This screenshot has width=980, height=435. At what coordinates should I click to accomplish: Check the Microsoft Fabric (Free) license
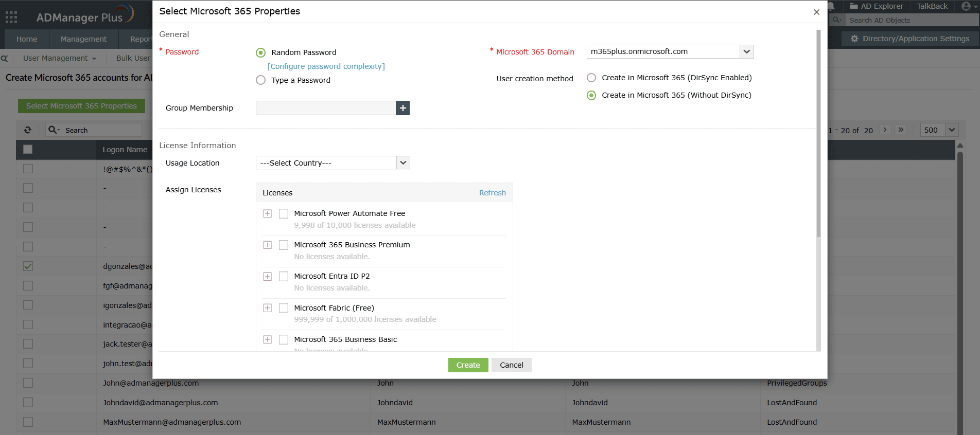point(284,308)
